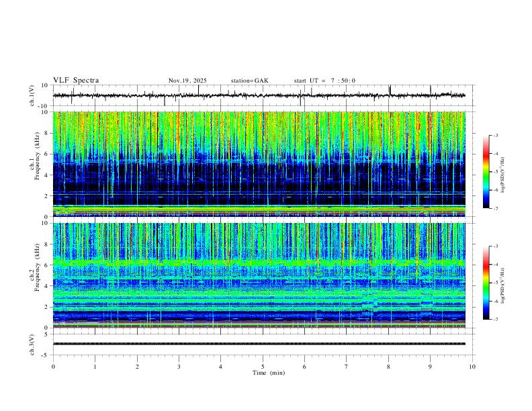Click the "VLF Spectra" plot title
Viewport: 532px width, 411px height.
click(76, 81)
